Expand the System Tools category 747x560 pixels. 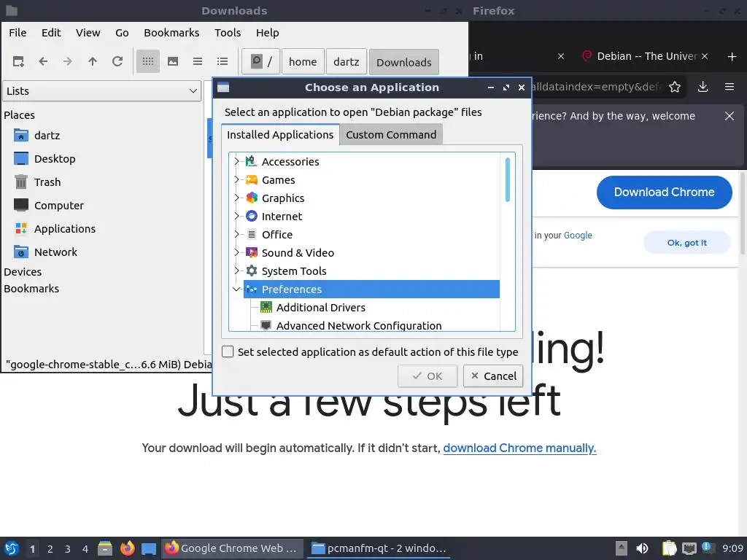236,271
